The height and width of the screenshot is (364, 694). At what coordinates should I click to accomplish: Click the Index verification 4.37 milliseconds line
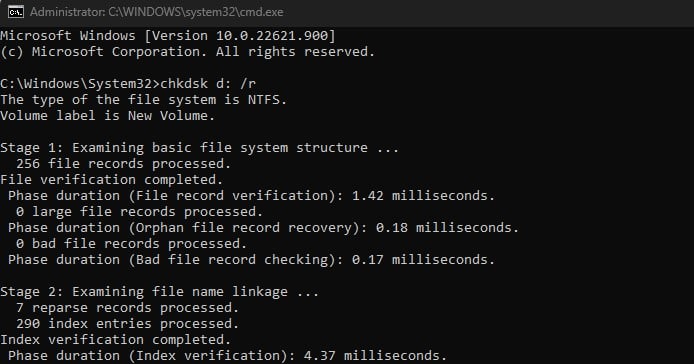(x=227, y=356)
